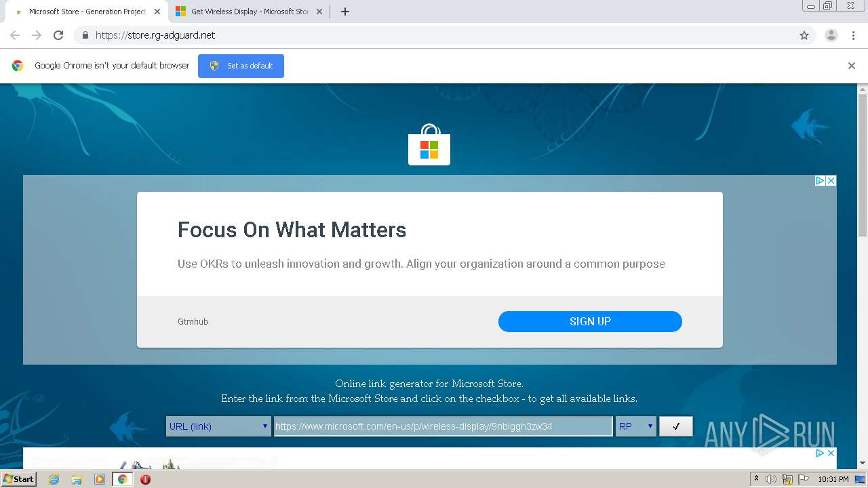Open the Focus On What Matters headline
The width and height of the screenshot is (868, 488).
(292, 230)
